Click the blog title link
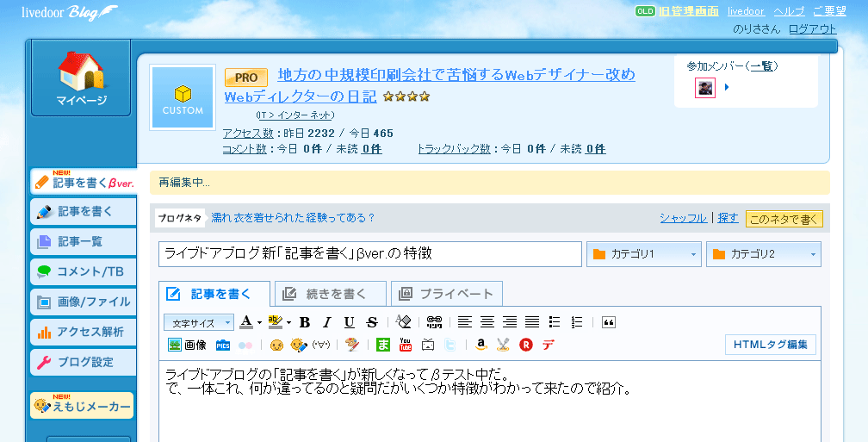The height and width of the screenshot is (442, 868). 430,85
